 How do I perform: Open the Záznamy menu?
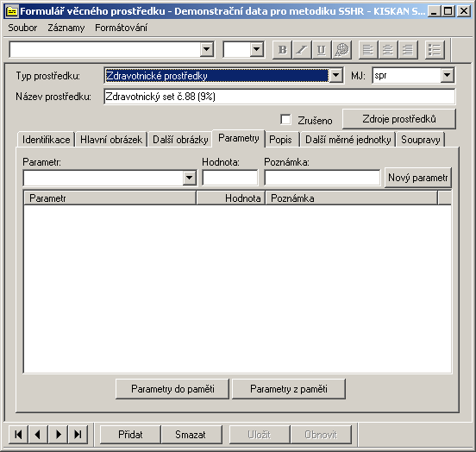coord(66,28)
